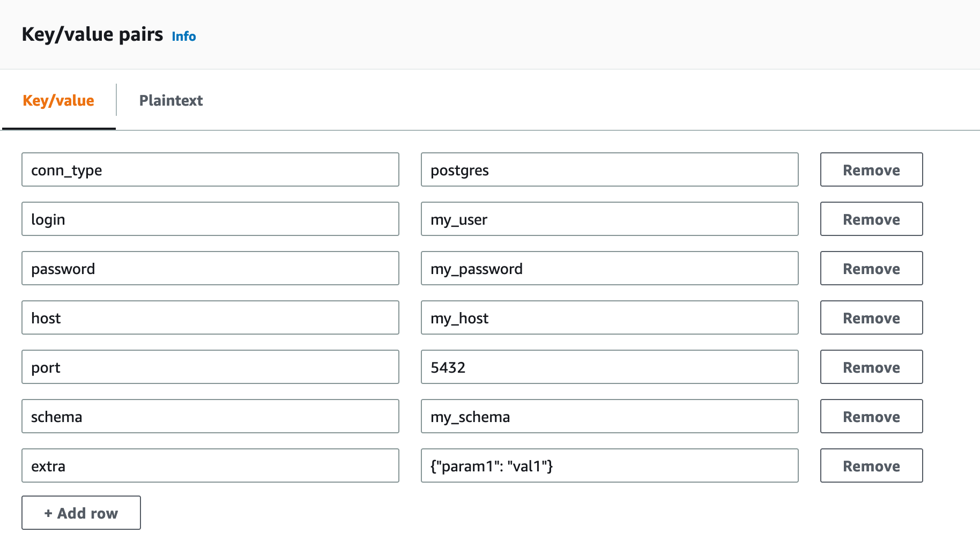Switch to the Plaintext tab
This screenshot has height=547, width=980.
point(170,100)
